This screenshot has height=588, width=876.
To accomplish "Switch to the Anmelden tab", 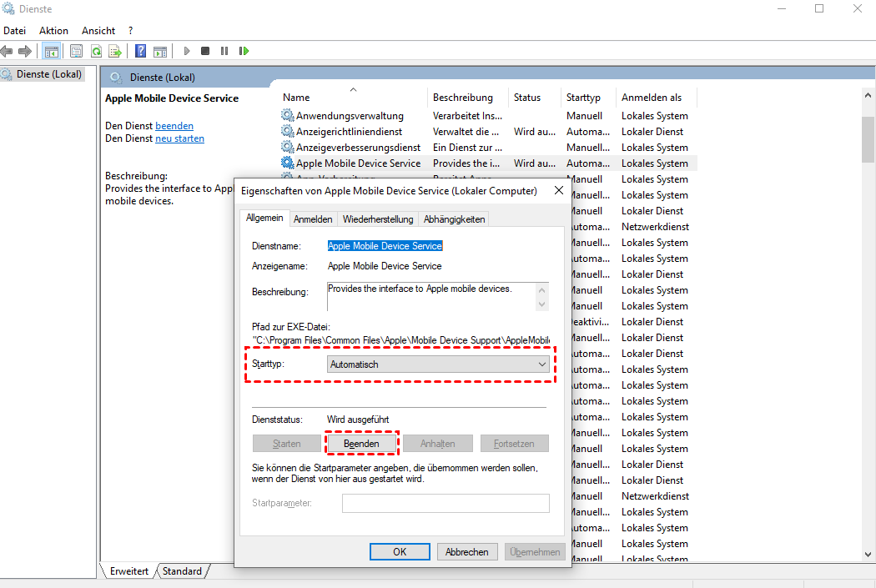I will point(313,219).
